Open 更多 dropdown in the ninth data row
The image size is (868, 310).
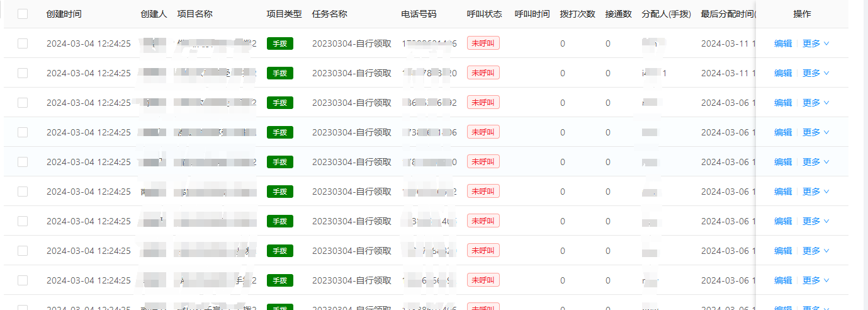point(816,280)
